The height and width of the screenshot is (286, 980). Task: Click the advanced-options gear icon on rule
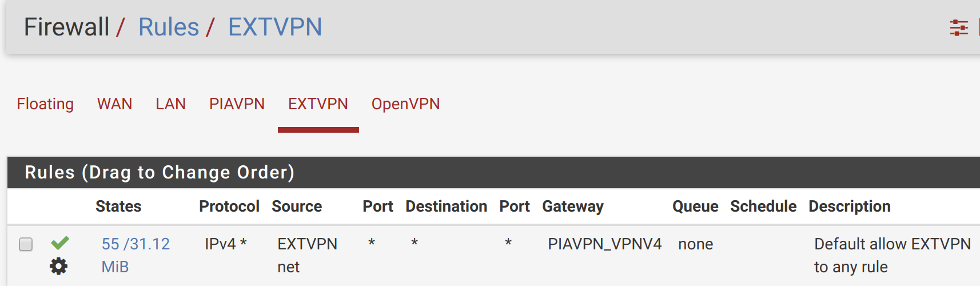(x=58, y=266)
